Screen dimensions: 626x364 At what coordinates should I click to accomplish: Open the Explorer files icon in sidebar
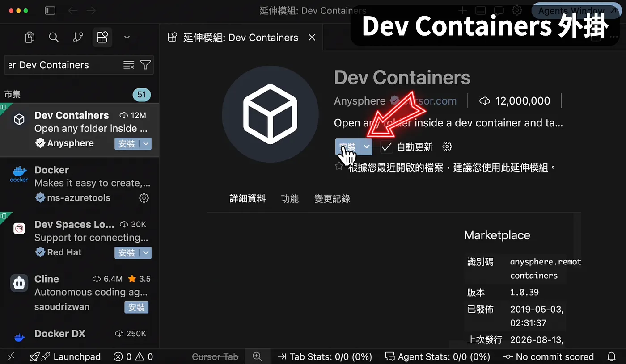click(30, 38)
